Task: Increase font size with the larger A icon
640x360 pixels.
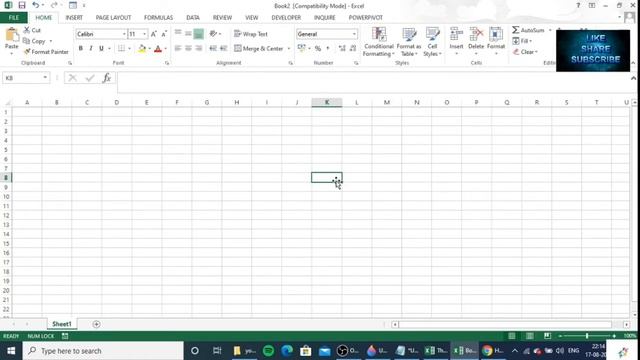Action: click(x=154, y=34)
